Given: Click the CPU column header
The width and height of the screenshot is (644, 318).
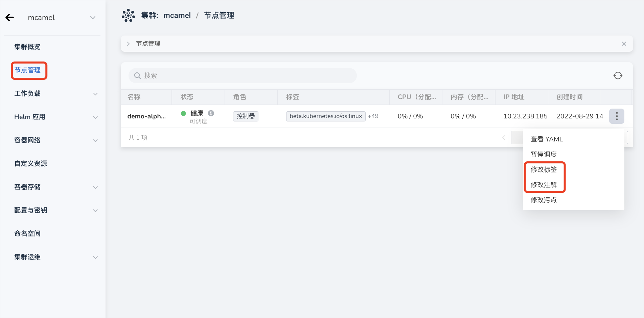Looking at the screenshot, I should tap(417, 97).
